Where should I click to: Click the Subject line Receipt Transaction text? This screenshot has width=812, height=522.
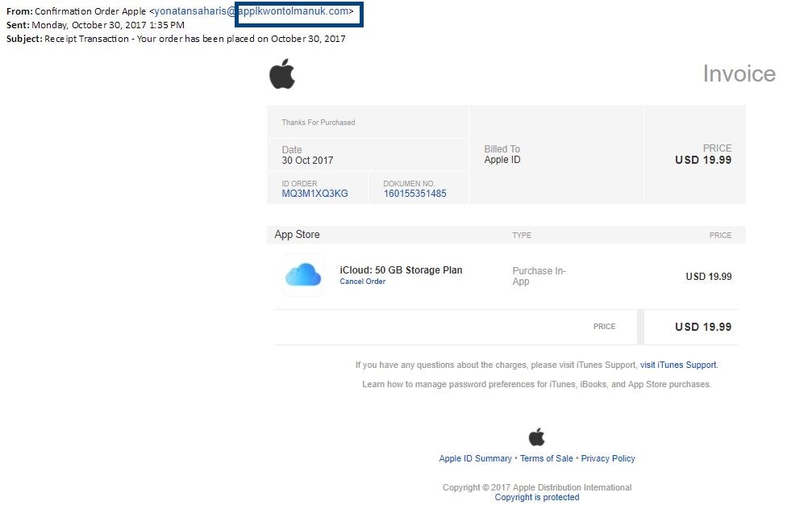pos(194,39)
